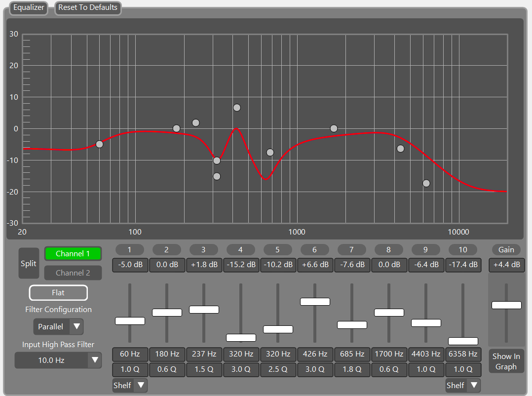
Task: Click the 685 Hz frequency field
Action: [x=352, y=354]
